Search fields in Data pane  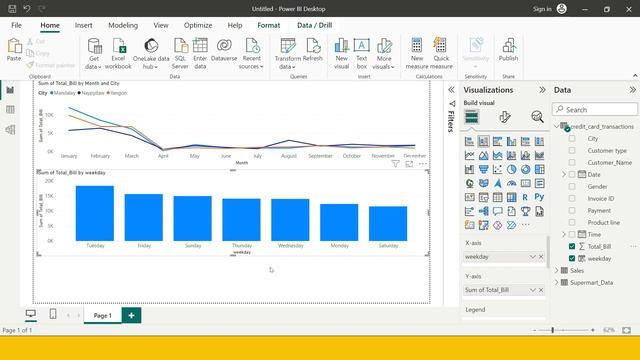tap(595, 109)
